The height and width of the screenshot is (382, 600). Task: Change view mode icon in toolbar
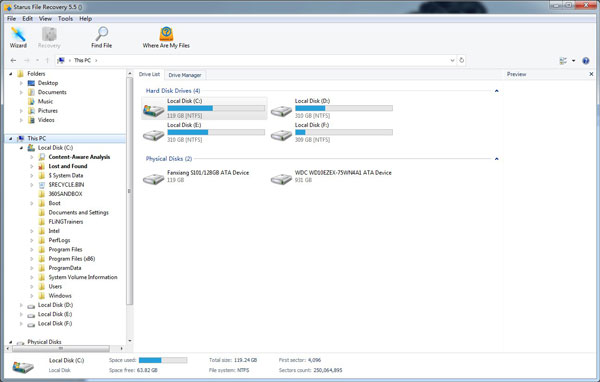tap(563, 60)
